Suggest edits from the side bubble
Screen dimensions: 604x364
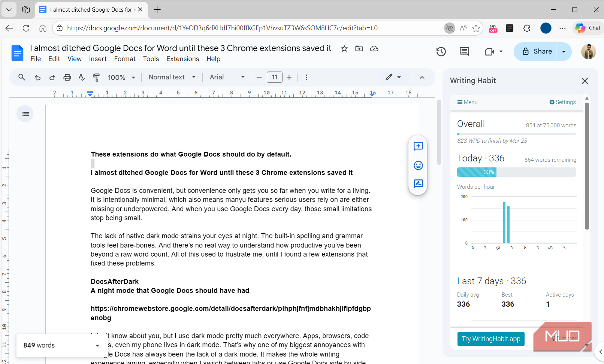pyautogui.click(x=418, y=184)
